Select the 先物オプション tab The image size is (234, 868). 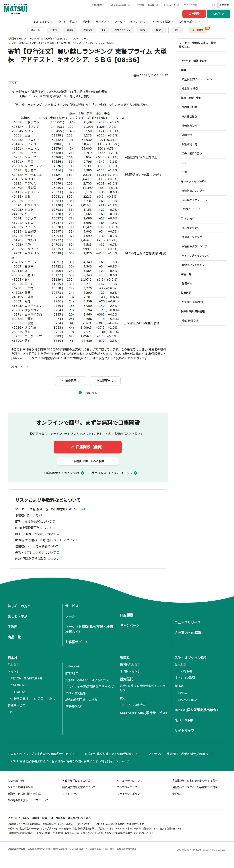tap(123, 30)
